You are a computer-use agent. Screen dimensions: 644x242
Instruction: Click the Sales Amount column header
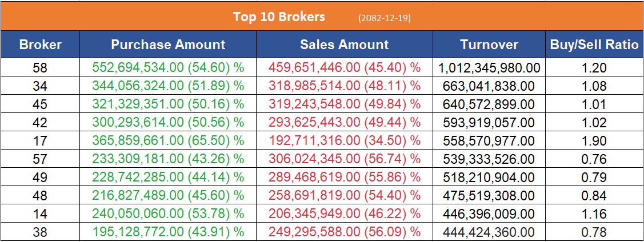[344, 45]
